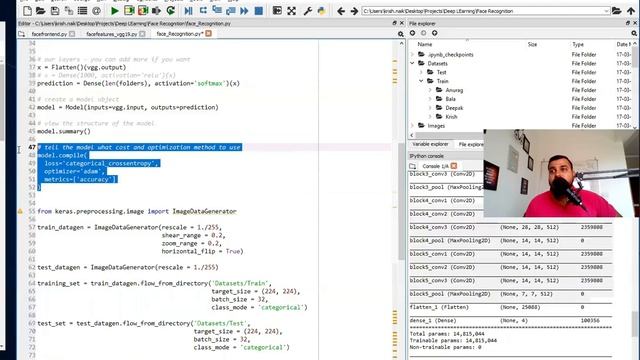Click editor browse tabs icon
Viewport: 640px width, 360px height.
22,34
